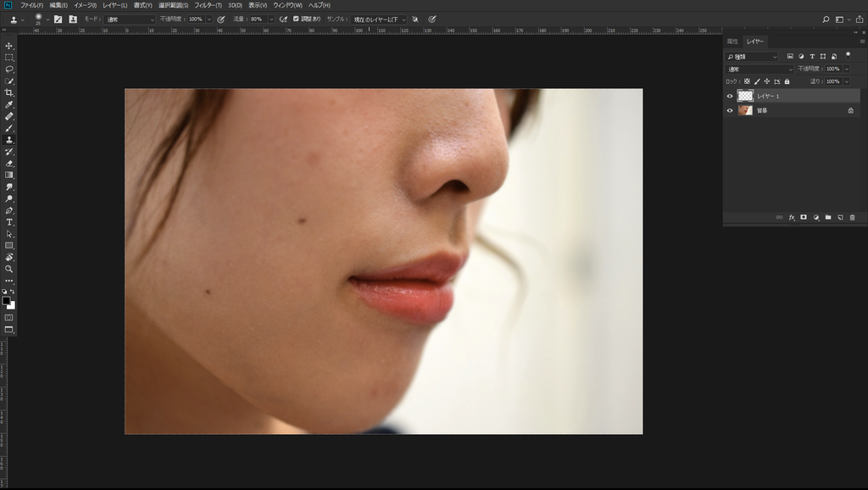Toggle lock image pixels brush icon
The image size is (868, 490).
click(757, 81)
